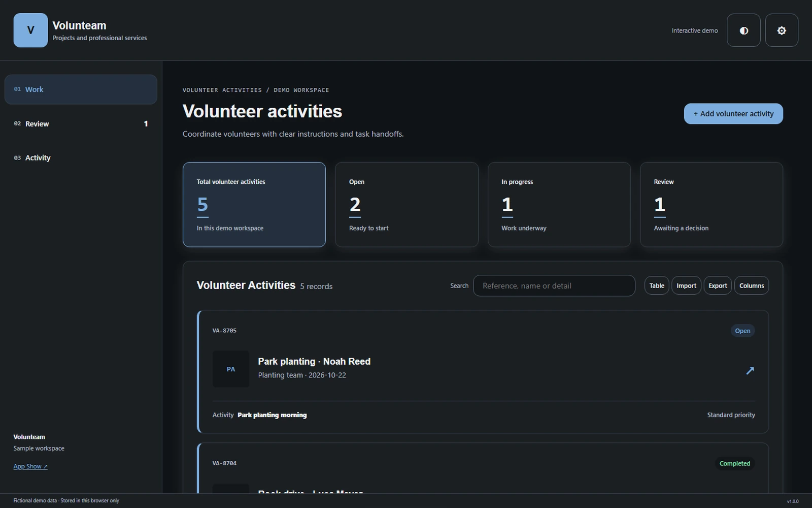Follow the App Show link
Image resolution: width=812 pixels, height=508 pixels.
[30, 466]
